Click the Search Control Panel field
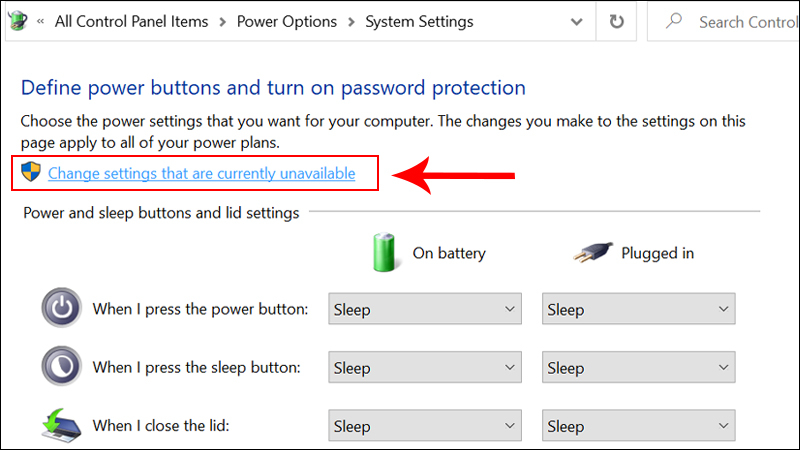 (745, 21)
